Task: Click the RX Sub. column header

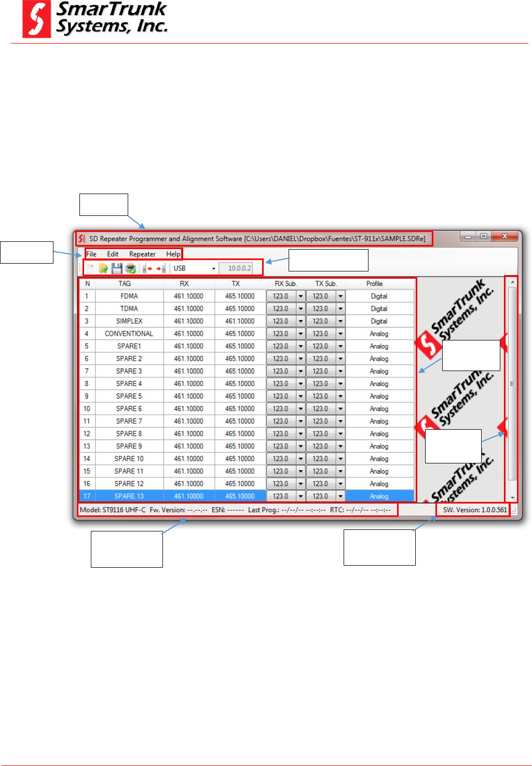Action: 286,284
